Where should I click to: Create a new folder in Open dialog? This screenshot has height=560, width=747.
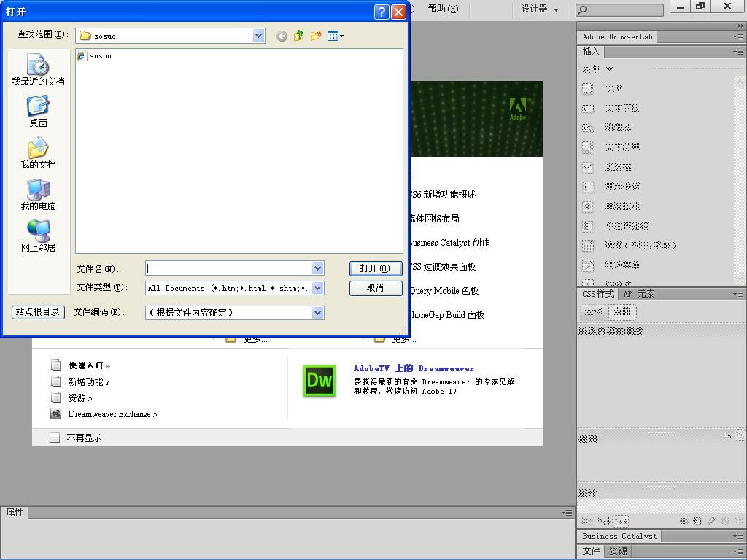tap(315, 36)
